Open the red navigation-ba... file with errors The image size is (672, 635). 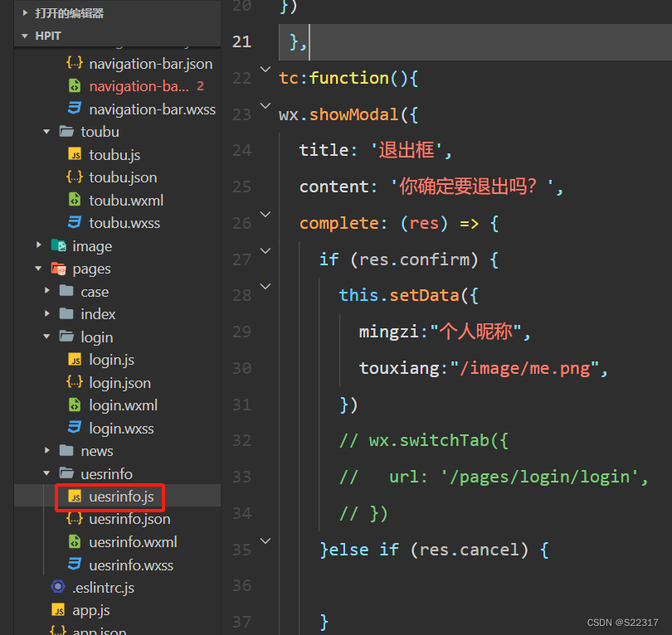(139, 86)
